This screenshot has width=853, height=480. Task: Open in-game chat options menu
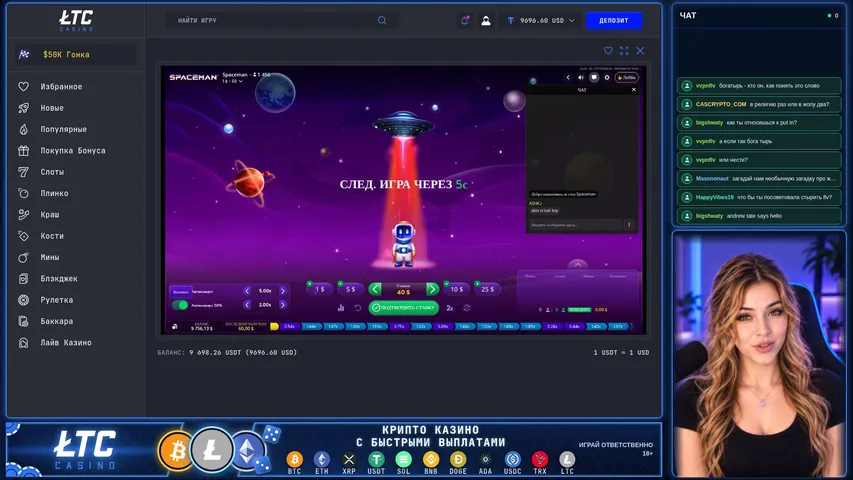[629, 224]
